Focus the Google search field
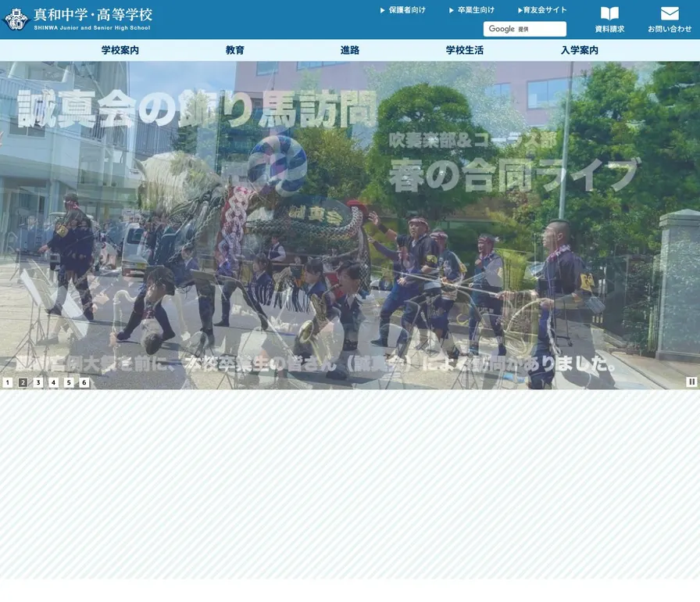This screenshot has width=700, height=602. 524,29
